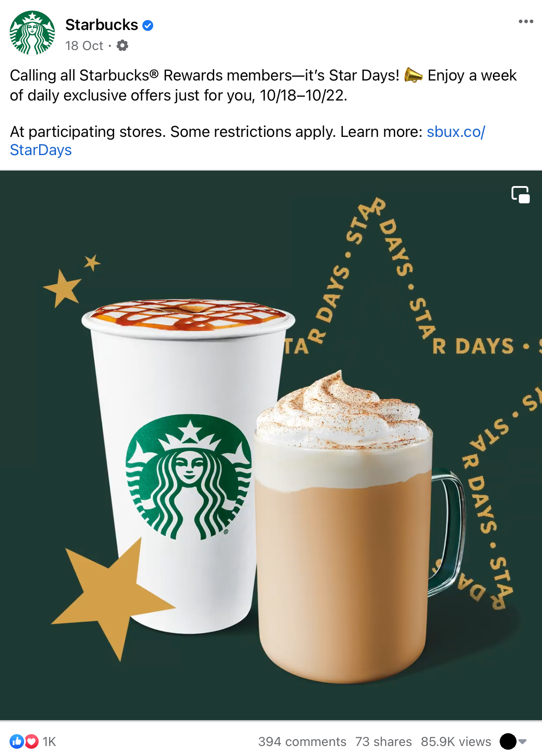542x756 pixels.
Task: Click the blue verified badge
Action: coord(148,25)
